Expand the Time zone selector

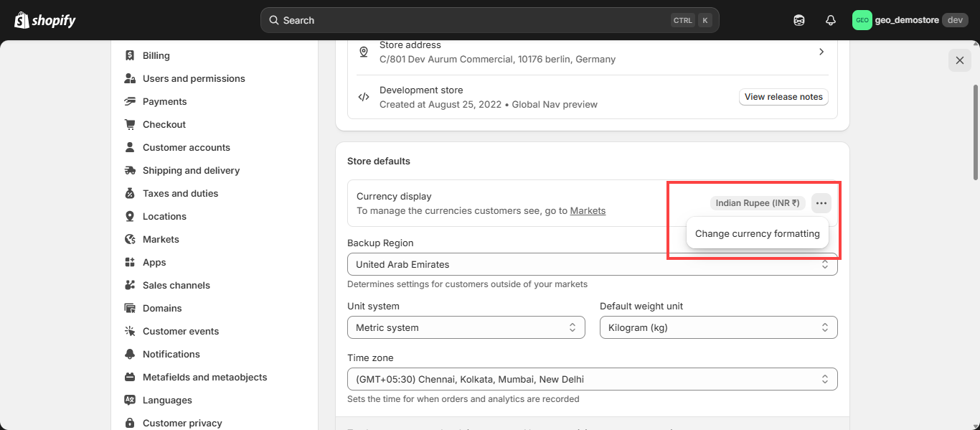592,379
